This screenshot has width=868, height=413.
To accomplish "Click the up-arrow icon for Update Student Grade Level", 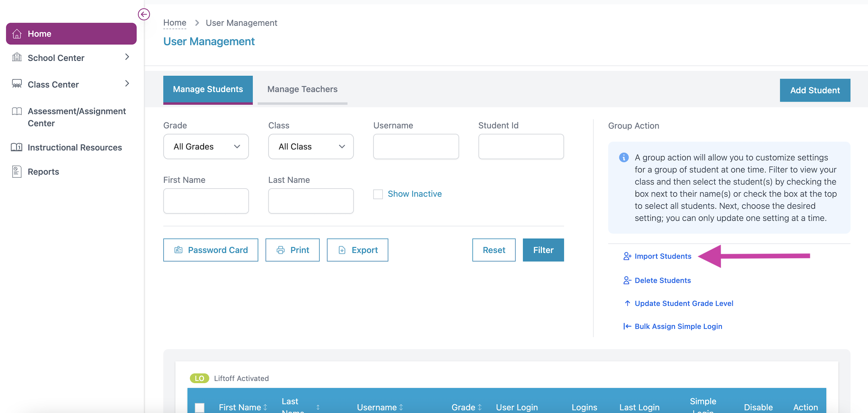I will (627, 304).
